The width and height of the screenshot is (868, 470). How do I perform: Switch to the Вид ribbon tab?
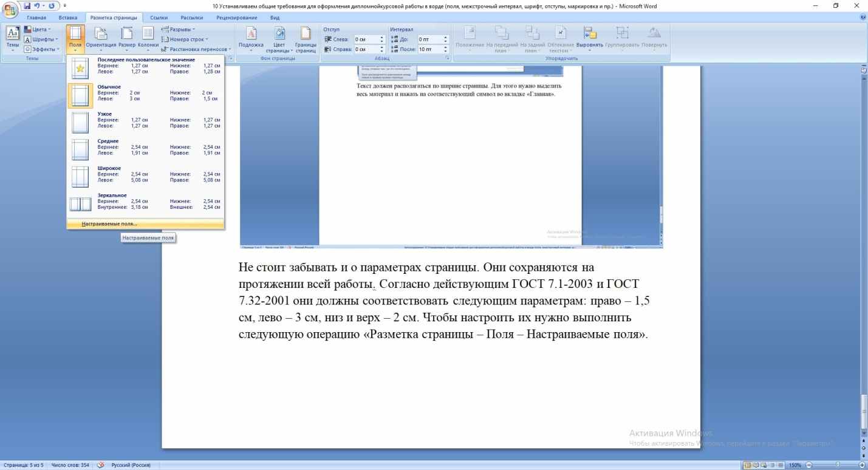point(274,18)
